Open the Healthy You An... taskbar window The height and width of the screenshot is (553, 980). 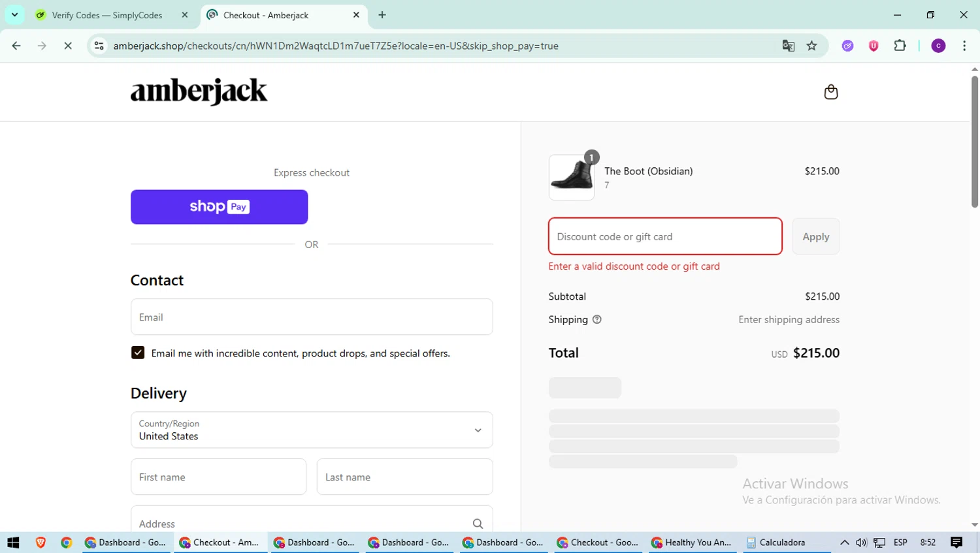pos(694,543)
